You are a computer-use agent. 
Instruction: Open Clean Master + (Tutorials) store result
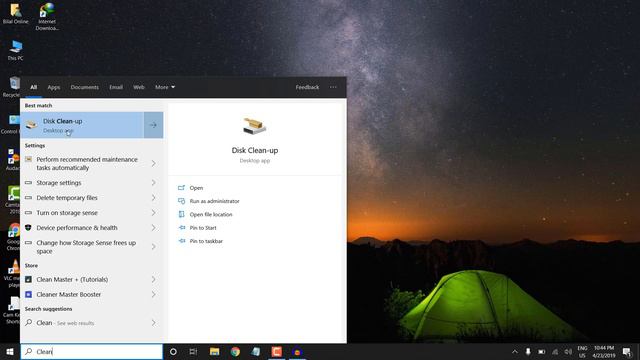point(92,279)
